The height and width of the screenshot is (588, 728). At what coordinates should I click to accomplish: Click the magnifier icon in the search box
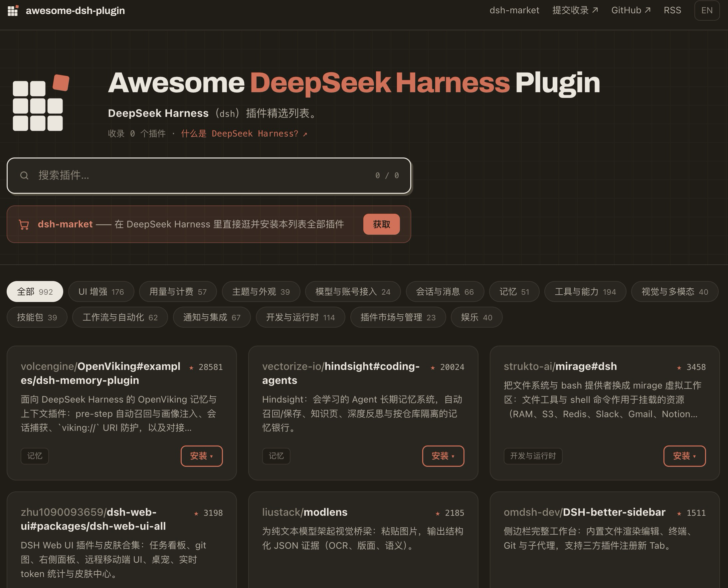pos(24,175)
